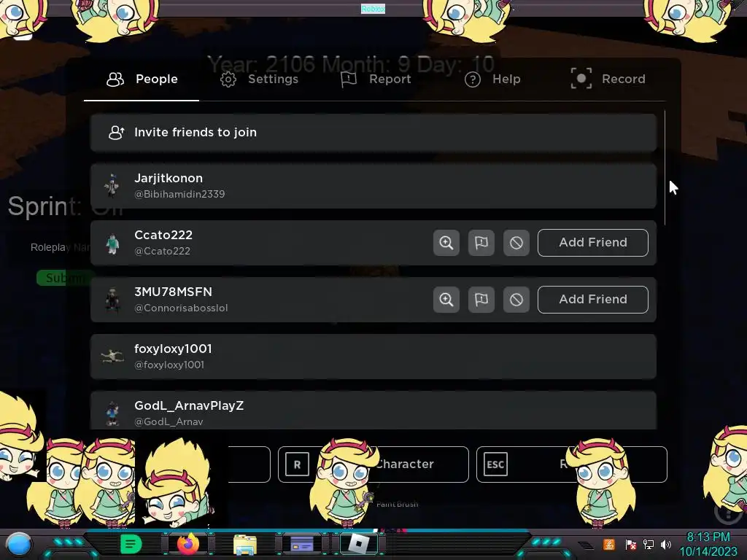Examine avatar of Ccato222
The width and height of the screenshot is (747, 560).
(446, 243)
